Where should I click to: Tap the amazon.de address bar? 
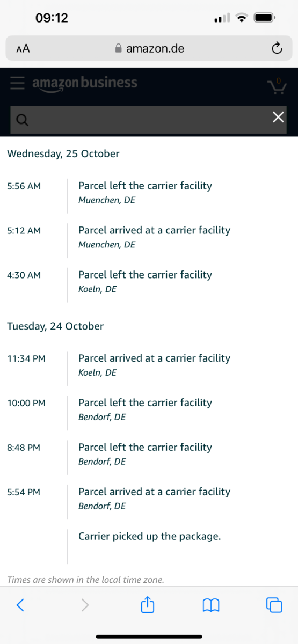(x=149, y=48)
